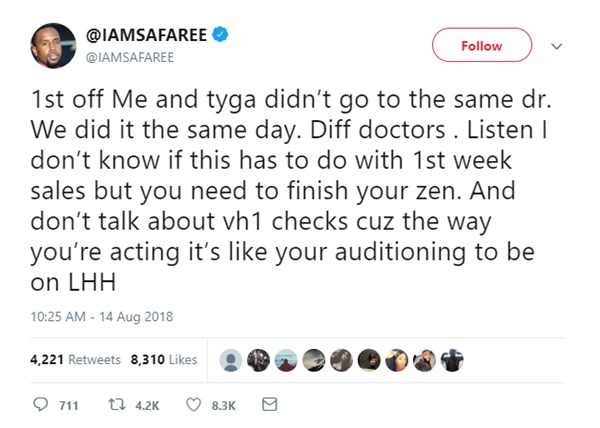
Task: Click the first gray default liker avatar
Action: point(232,360)
